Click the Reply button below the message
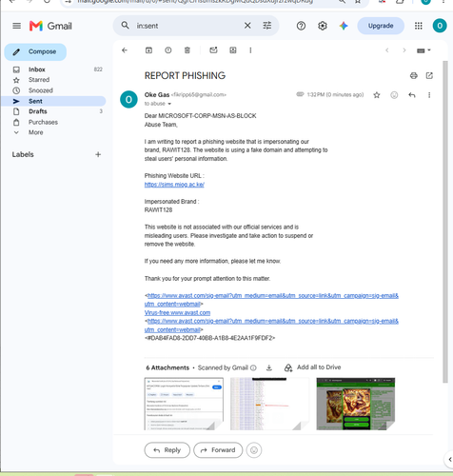The image size is (453, 476). click(167, 450)
